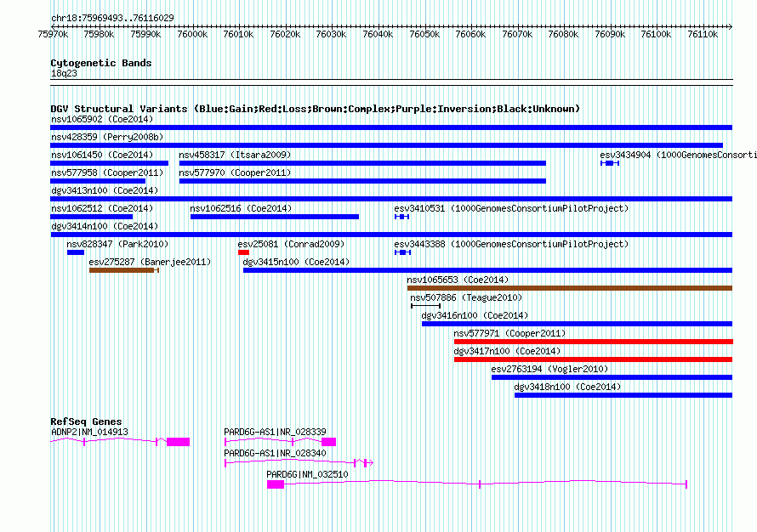Viewport: 757px width, 532px height.
Task: Click the black nsv507886 (Teague2010) span glyph
Action: (x=426, y=306)
